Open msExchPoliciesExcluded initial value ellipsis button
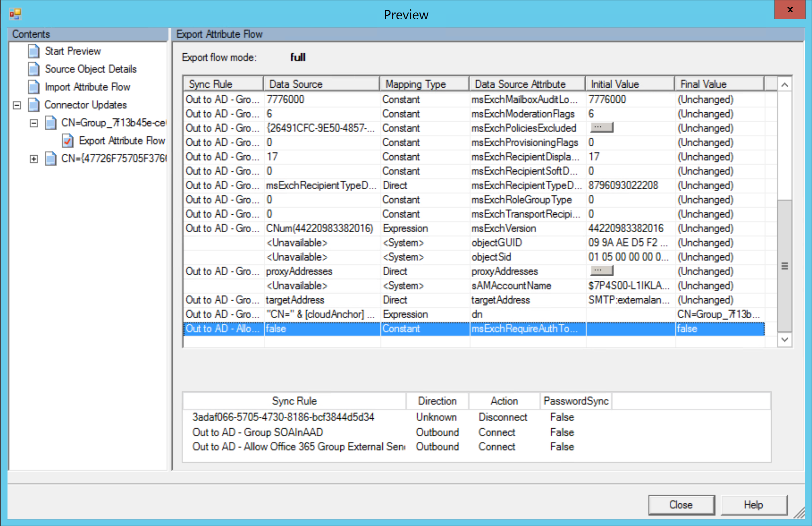 pyautogui.click(x=601, y=127)
